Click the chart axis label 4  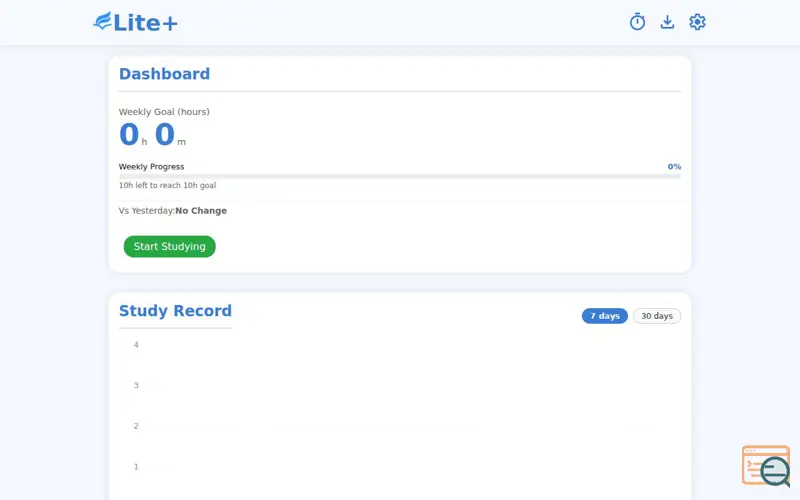point(136,344)
